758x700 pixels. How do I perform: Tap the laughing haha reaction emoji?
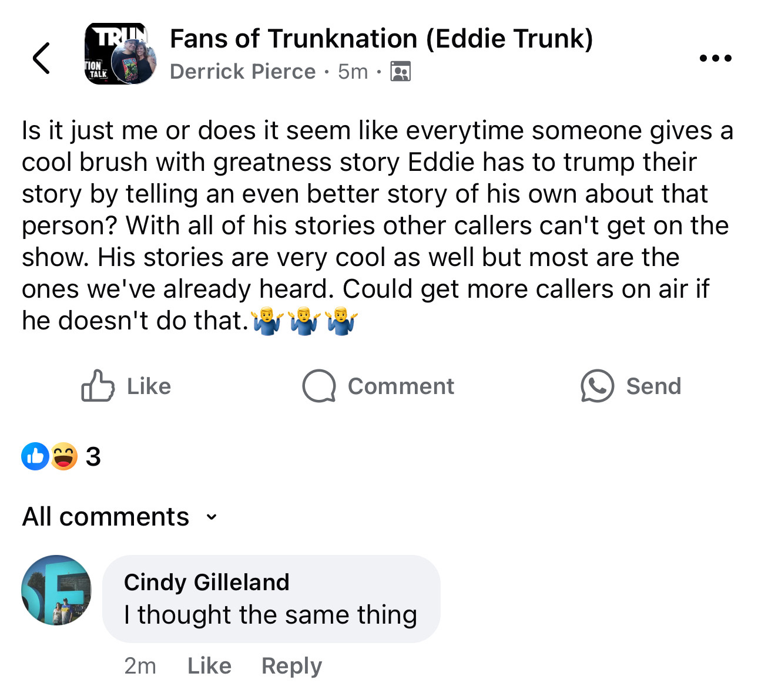(x=63, y=456)
